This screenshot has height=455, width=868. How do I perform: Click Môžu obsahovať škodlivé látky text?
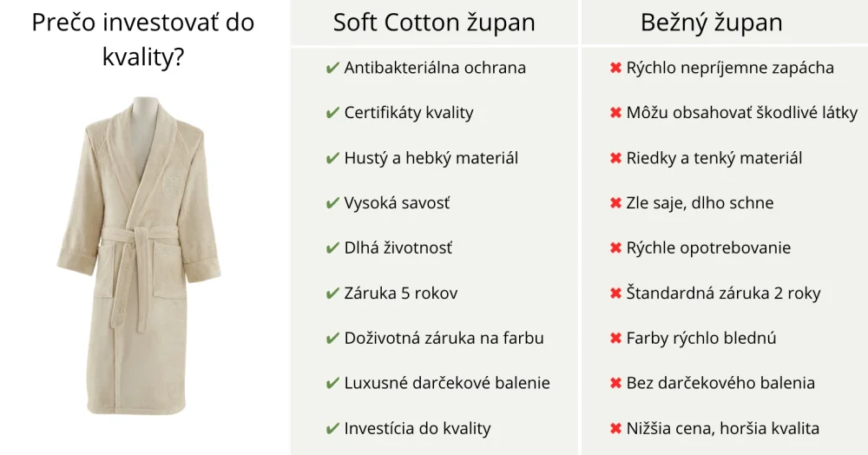pos(742,112)
